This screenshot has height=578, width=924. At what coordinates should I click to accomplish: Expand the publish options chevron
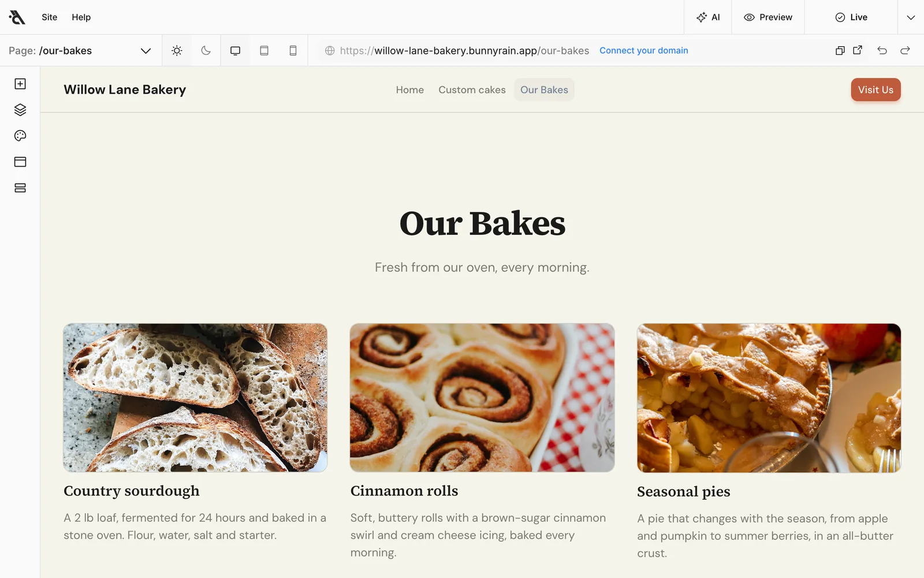(x=911, y=17)
